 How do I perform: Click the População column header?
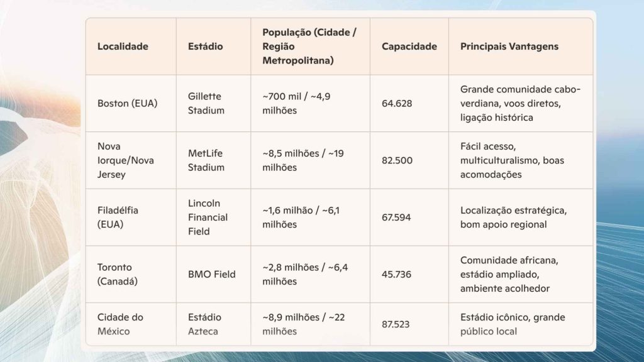[309, 47]
